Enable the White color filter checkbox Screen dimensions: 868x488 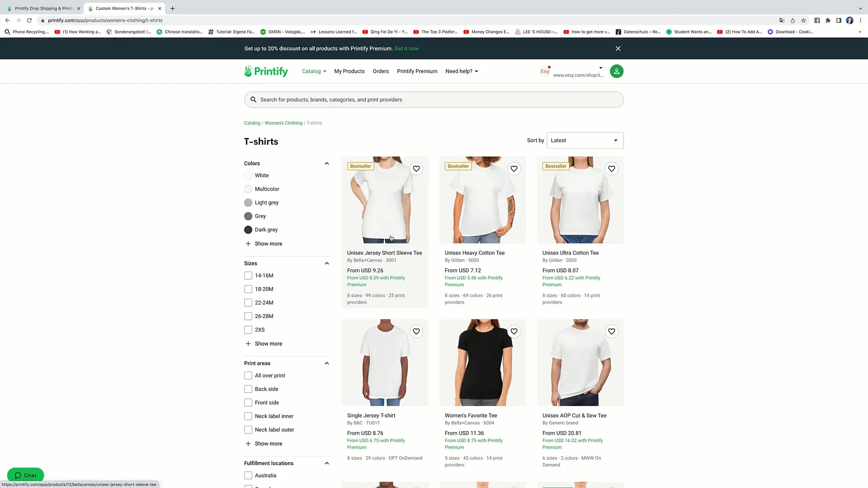tap(247, 175)
